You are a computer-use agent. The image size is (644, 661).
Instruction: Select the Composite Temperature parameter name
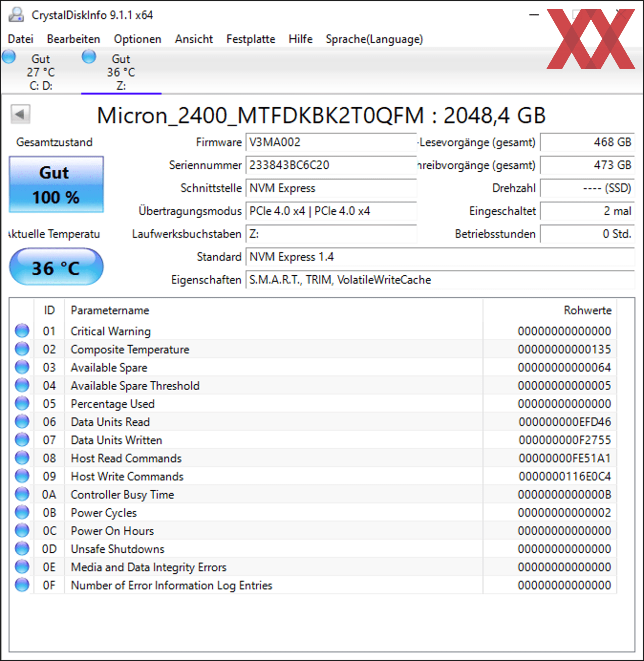pos(130,349)
